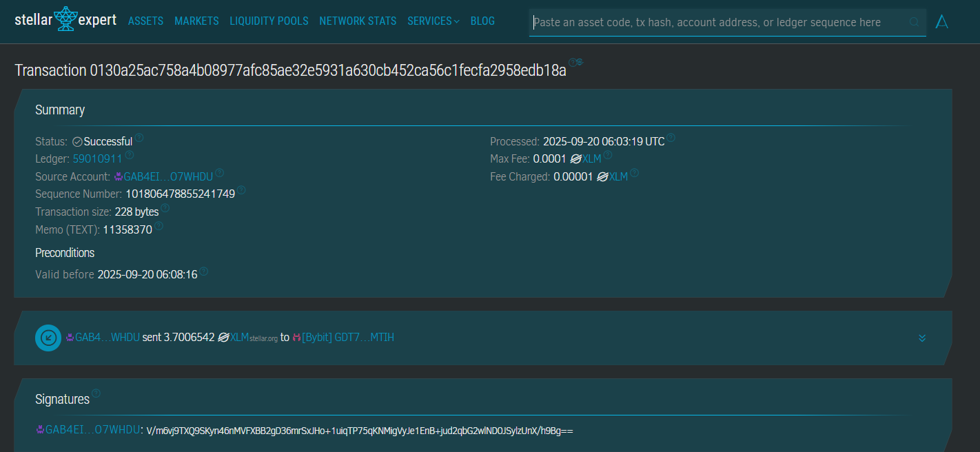The image size is (980, 452).
Task: Click the help icon next to Sequence Number
Action: coord(241,191)
